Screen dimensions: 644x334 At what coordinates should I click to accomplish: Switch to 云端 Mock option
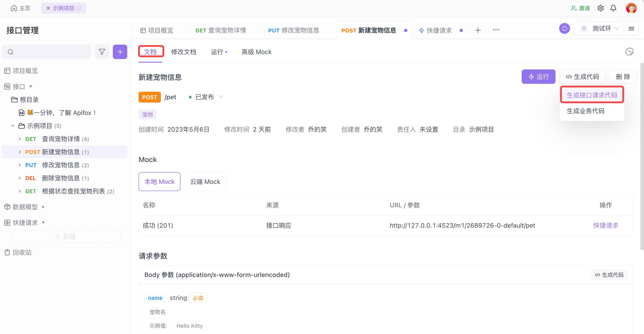[x=205, y=182]
